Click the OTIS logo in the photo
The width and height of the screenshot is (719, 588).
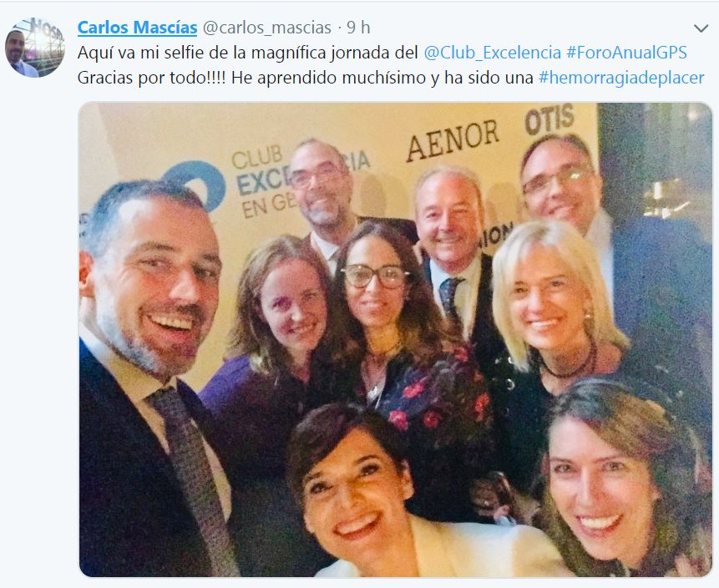pos(549,119)
